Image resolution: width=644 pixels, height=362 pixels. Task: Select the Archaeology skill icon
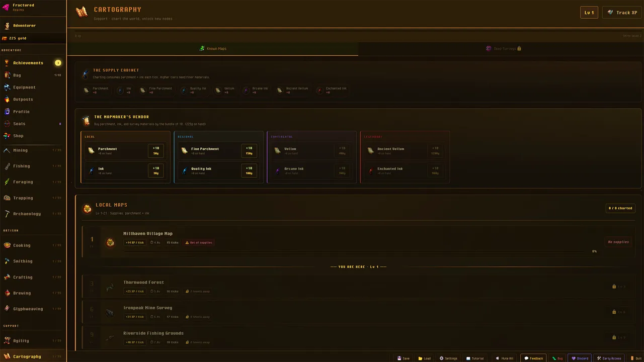point(7,214)
